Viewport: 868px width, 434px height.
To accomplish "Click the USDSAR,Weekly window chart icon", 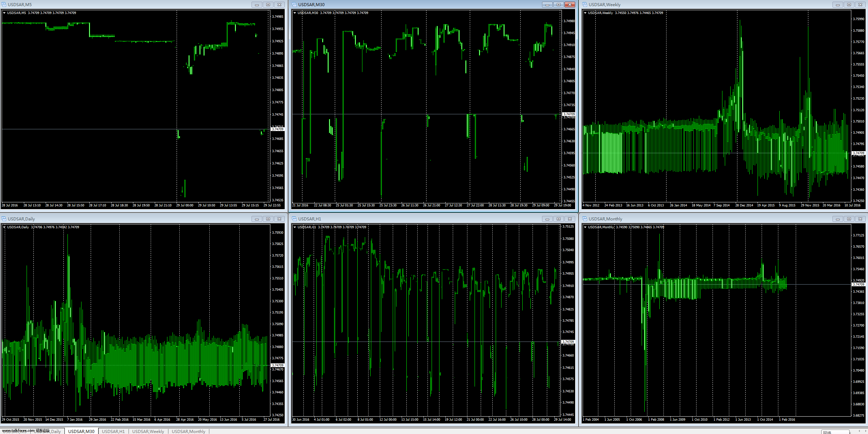I will (x=585, y=4).
